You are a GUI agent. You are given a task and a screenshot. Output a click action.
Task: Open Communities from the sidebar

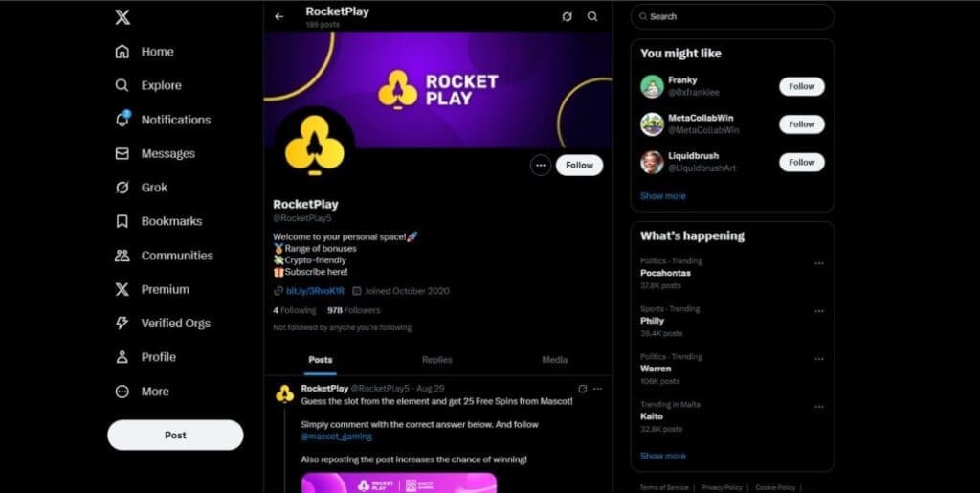click(164, 256)
